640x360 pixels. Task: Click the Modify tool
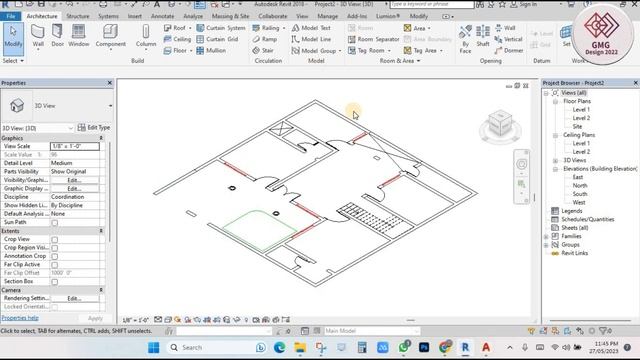coord(13,38)
